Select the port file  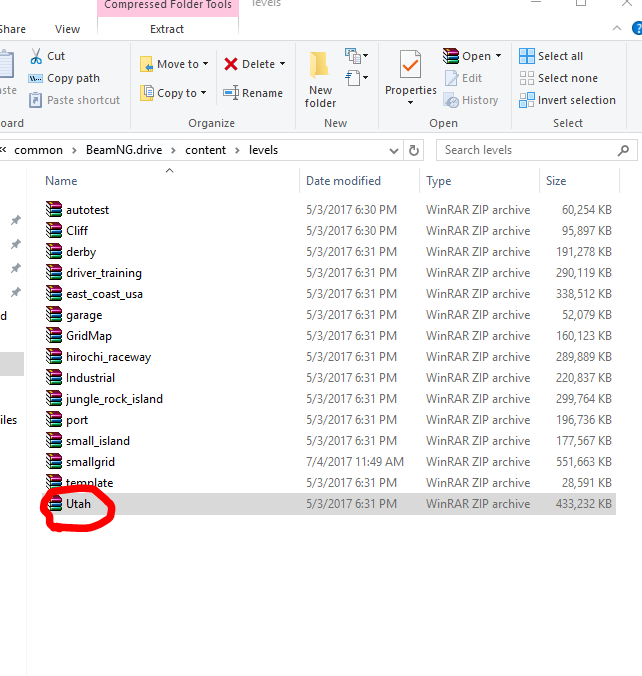click(77, 420)
